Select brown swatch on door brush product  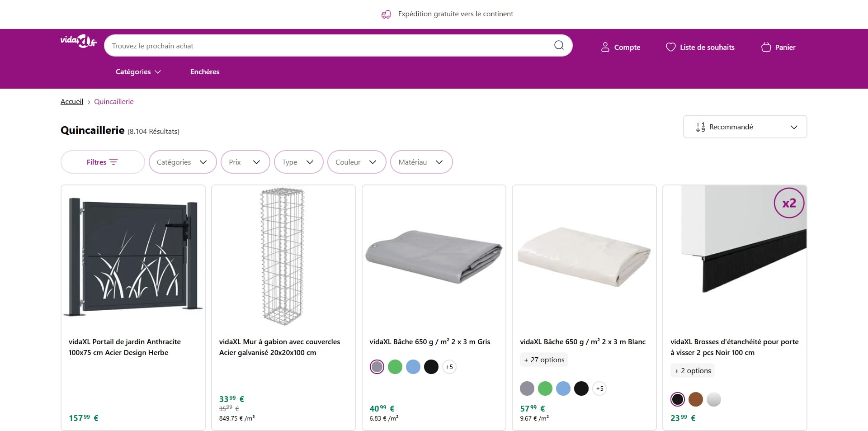point(696,399)
